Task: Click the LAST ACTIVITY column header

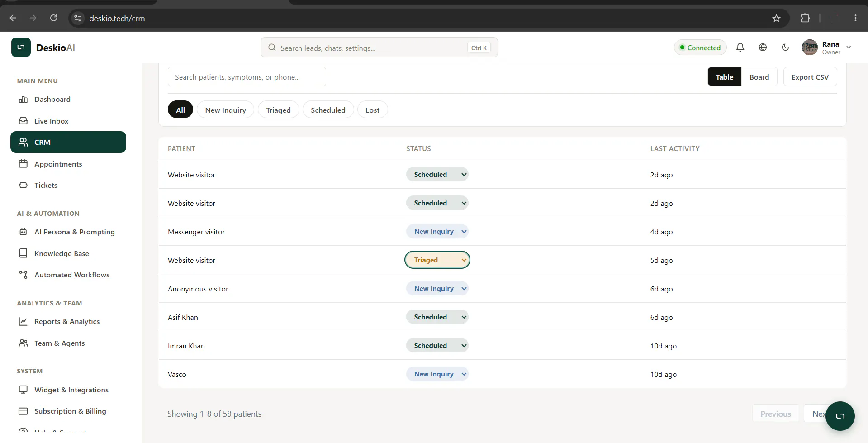Action: (x=675, y=149)
